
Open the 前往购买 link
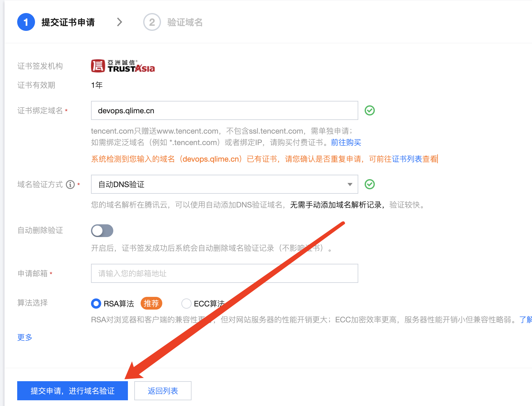[x=346, y=142]
